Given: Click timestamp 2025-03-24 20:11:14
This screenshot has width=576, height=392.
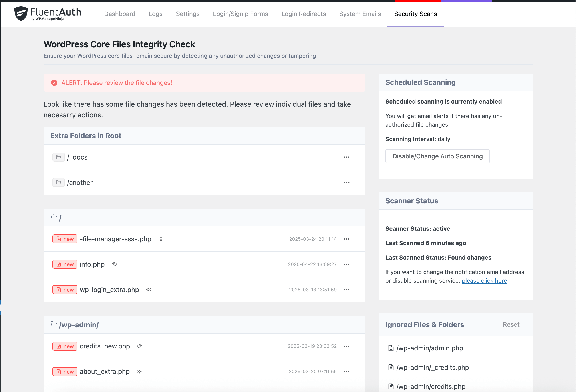Looking at the screenshot, I should point(313,239).
